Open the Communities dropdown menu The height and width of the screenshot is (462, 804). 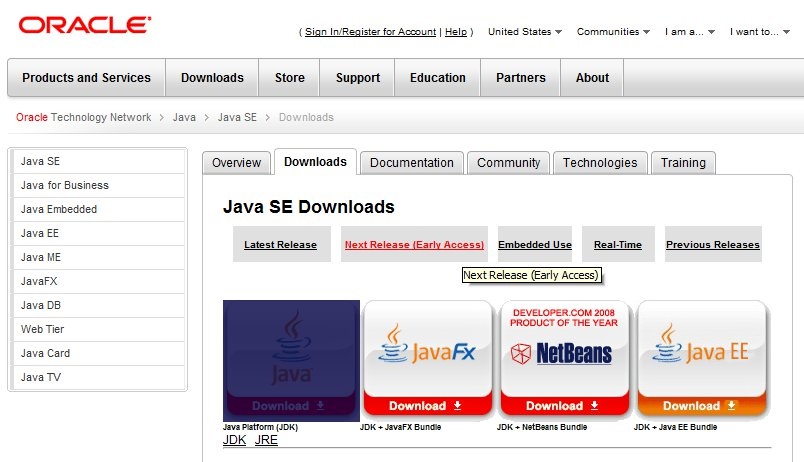pos(613,32)
